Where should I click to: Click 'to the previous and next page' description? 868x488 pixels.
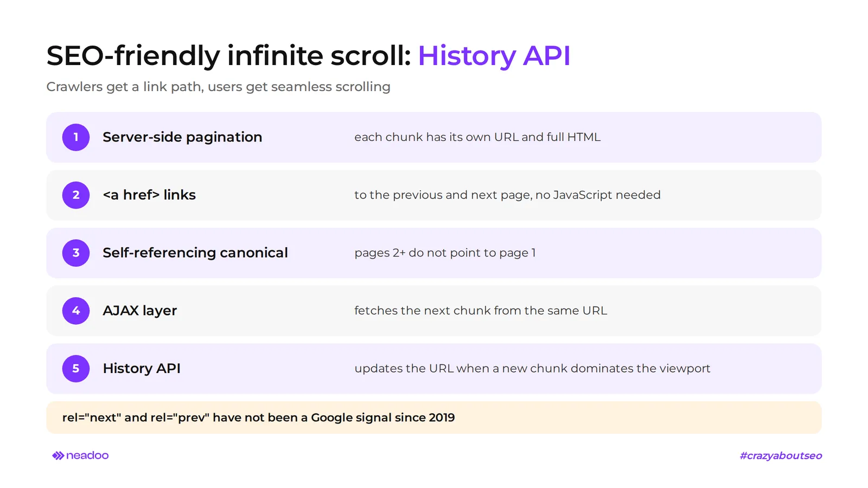(507, 195)
